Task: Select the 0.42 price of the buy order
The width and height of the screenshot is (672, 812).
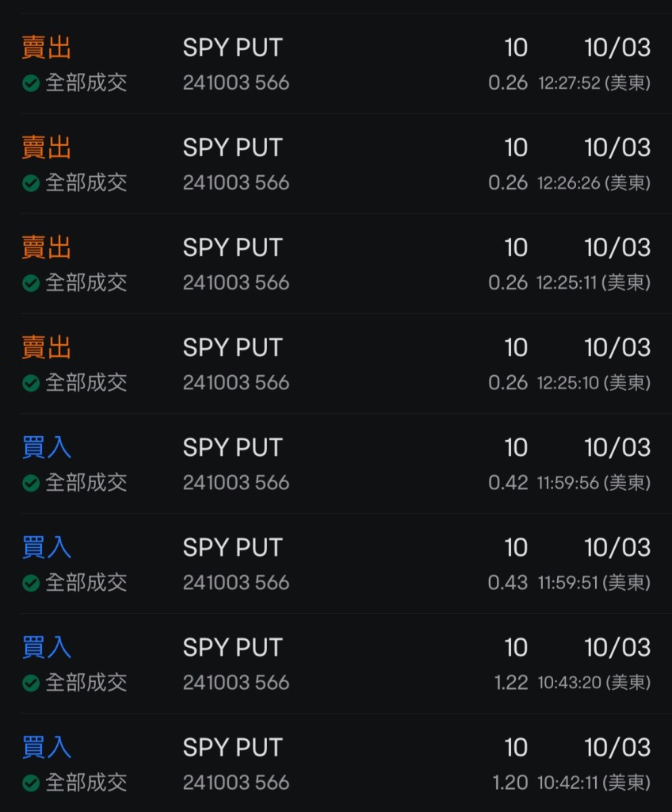Action: [x=508, y=483]
